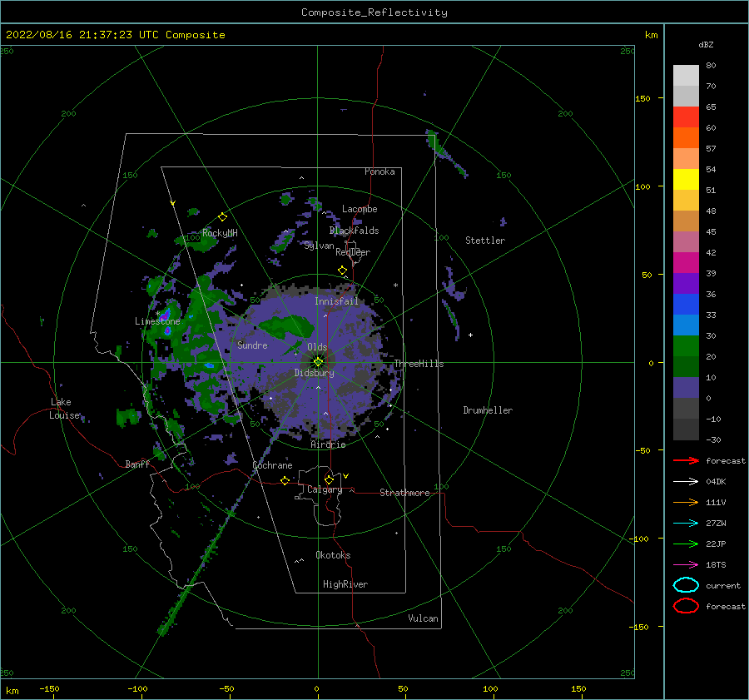Click the yellow diamond marker above Calgary

click(329, 479)
